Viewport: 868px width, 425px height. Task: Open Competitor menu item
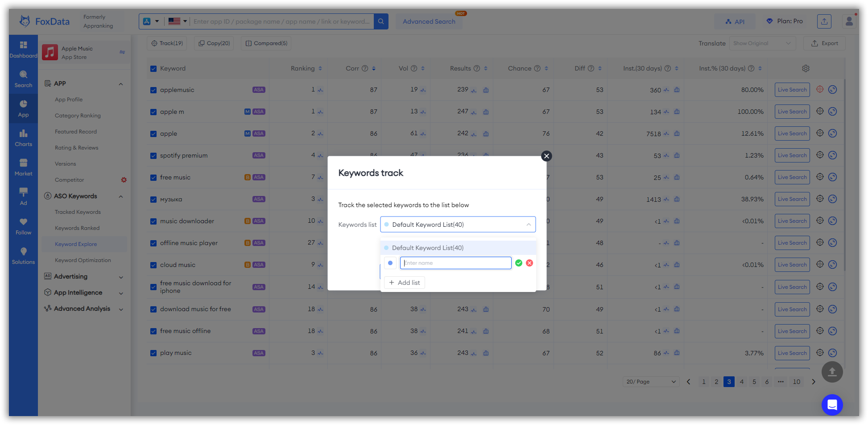(x=69, y=180)
